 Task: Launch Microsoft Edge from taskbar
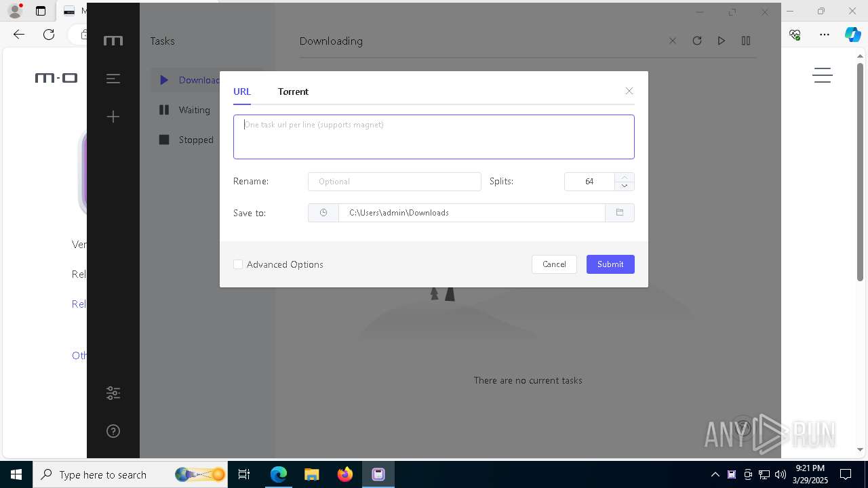[x=279, y=474]
